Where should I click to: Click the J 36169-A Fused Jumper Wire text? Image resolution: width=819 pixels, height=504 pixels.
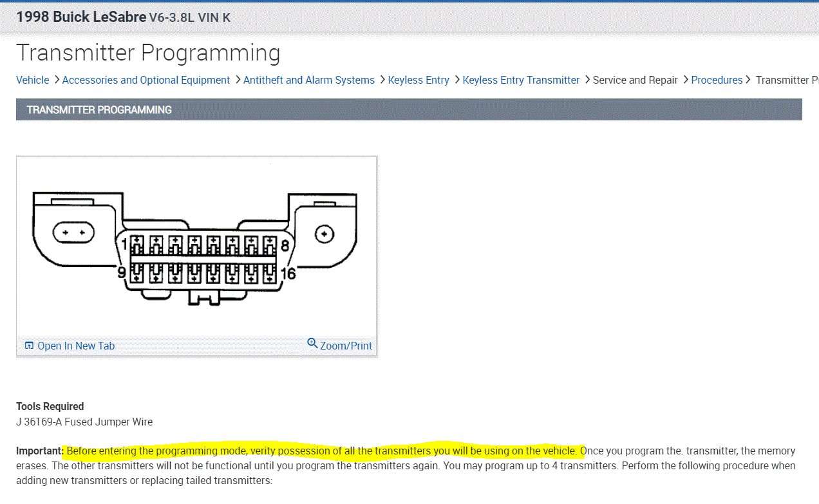[x=84, y=422]
